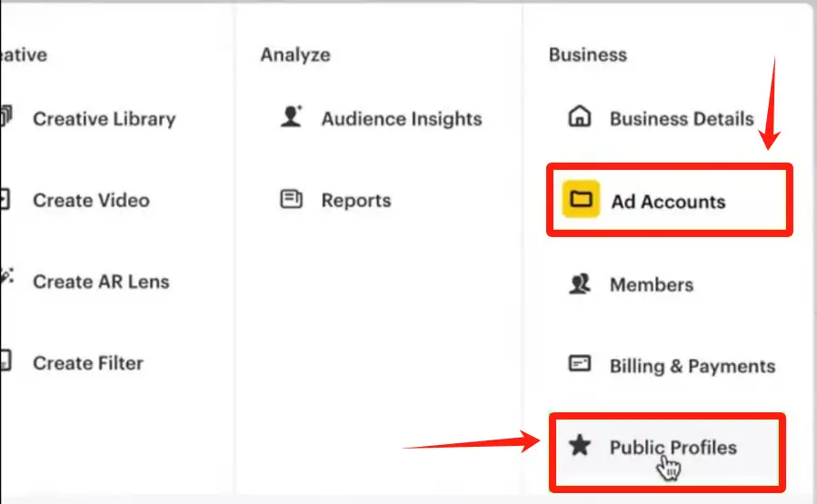Select the Ad Accounts menu label
The height and width of the screenshot is (504, 817).
pos(669,202)
